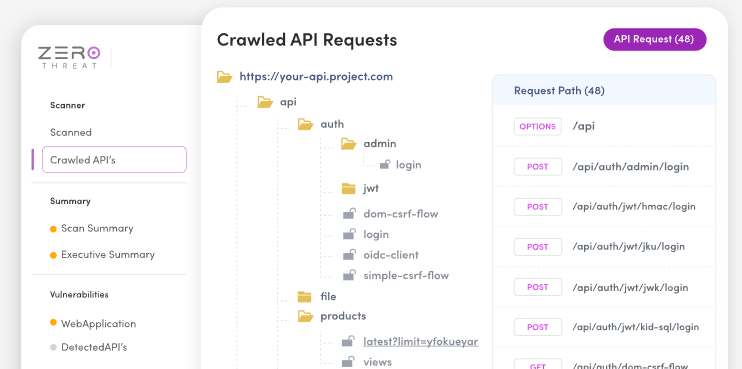This screenshot has height=369, width=742.
Task: Click POST badge for /api/auth/admin/login
Action: coord(538,167)
